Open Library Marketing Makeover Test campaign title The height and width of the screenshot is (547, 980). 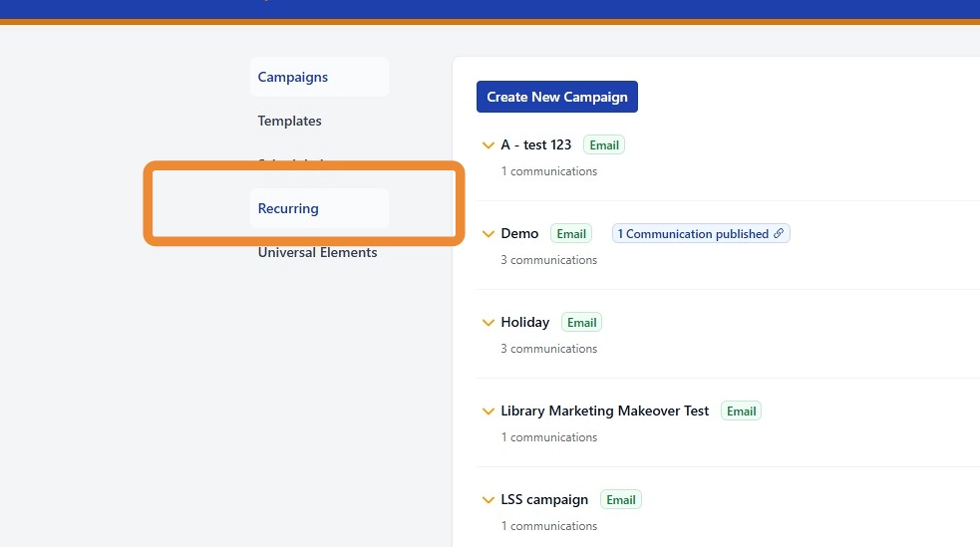pyautogui.click(x=605, y=410)
